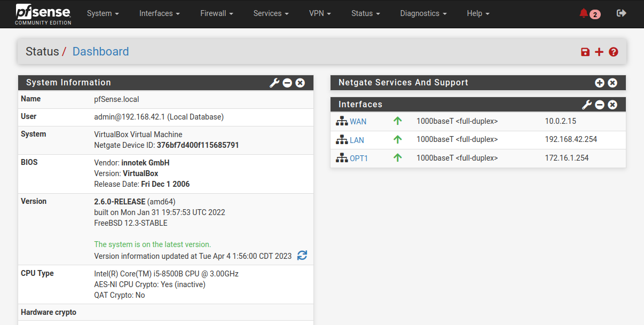Click the LAN network interface icon
644x325 pixels.
342,140
